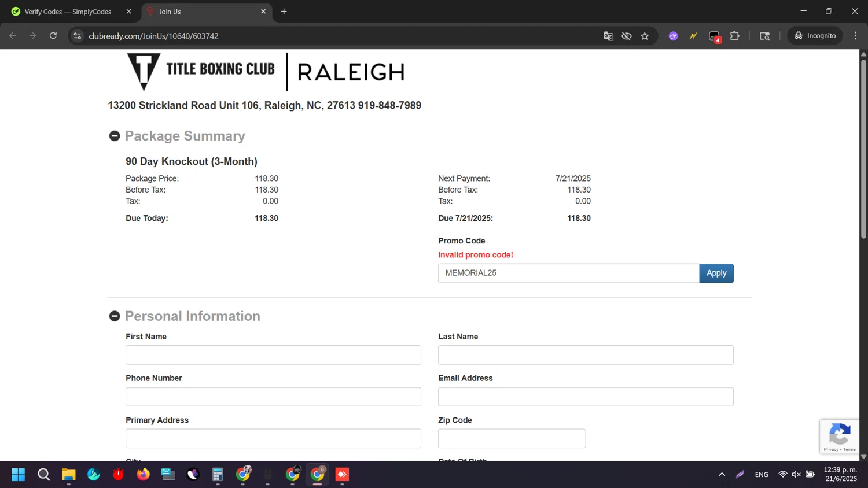Focus the Email Address field
The width and height of the screenshot is (868, 488).
(x=586, y=397)
